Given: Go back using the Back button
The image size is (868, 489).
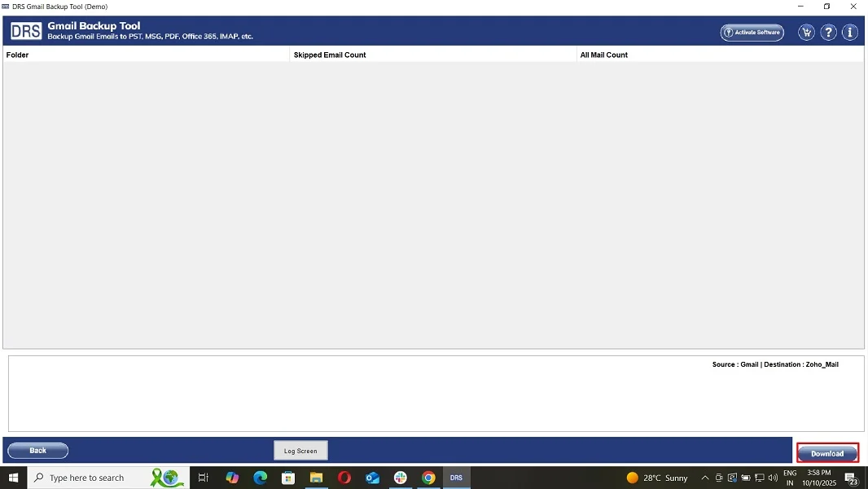Looking at the screenshot, I should 37,450.
